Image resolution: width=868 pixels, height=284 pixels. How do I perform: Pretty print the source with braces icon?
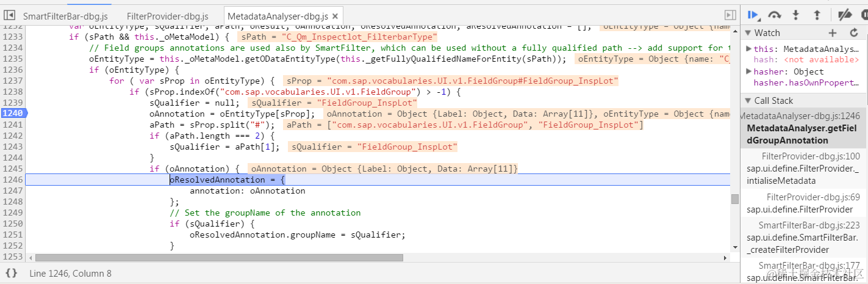[11, 274]
